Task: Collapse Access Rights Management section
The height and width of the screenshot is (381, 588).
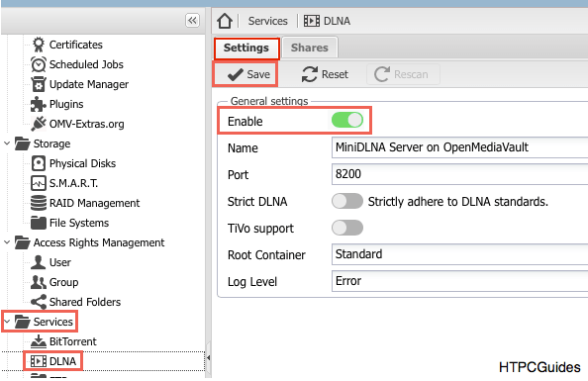Action: [7, 242]
